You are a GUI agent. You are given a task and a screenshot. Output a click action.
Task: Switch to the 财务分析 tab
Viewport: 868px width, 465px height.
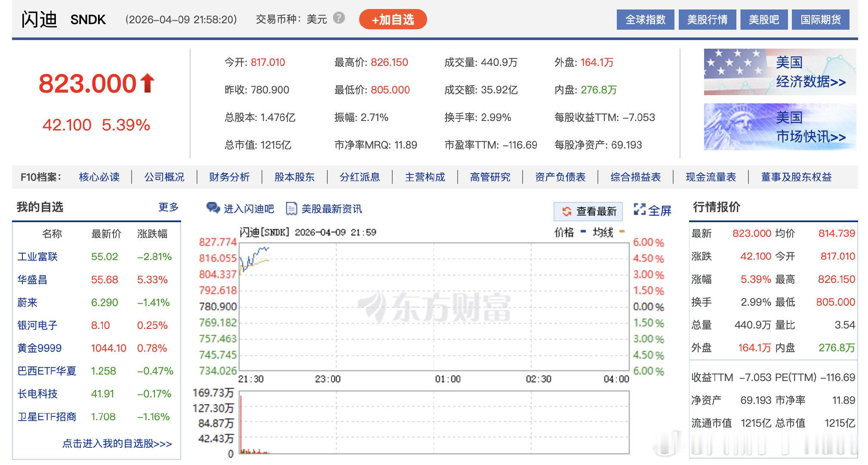(x=229, y=177)
